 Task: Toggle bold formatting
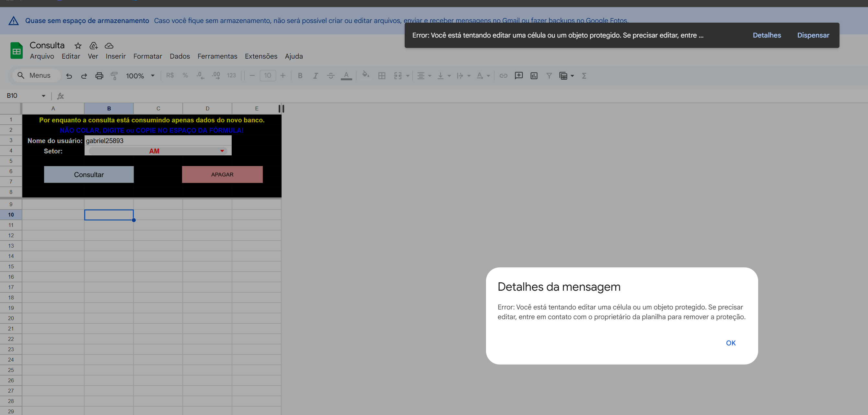pyautogui.click(x=300, y=76)
